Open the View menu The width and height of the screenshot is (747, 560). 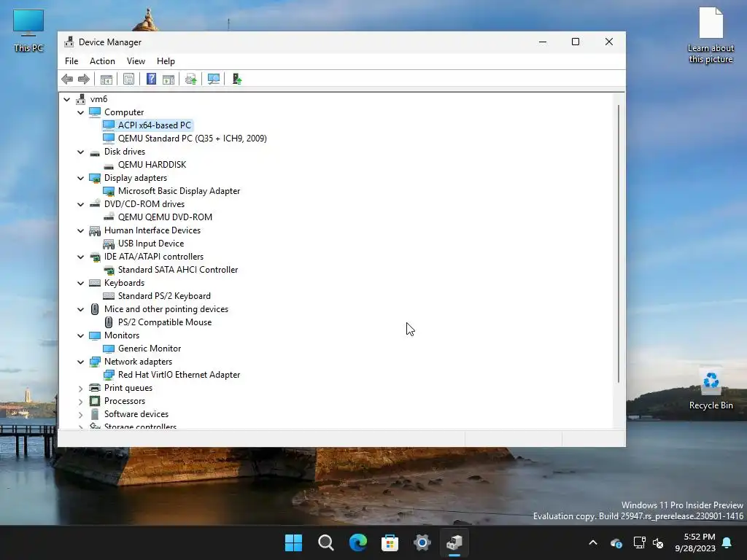[x=136, y=61]
